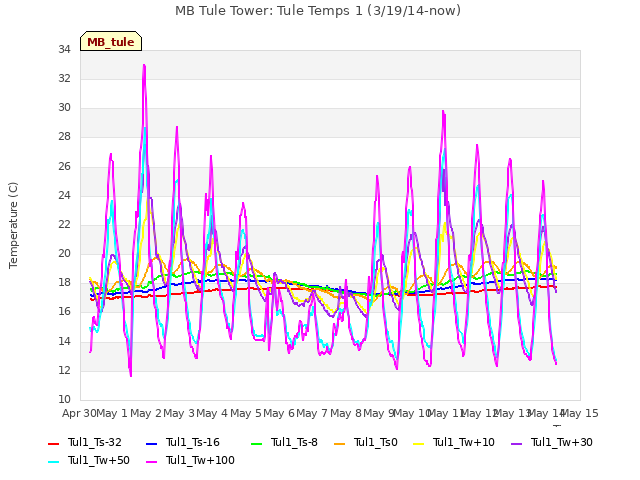Select the cyan Tul1_Tw+50 legend swatch
The image size is (640, 480).
pos(53,461)
